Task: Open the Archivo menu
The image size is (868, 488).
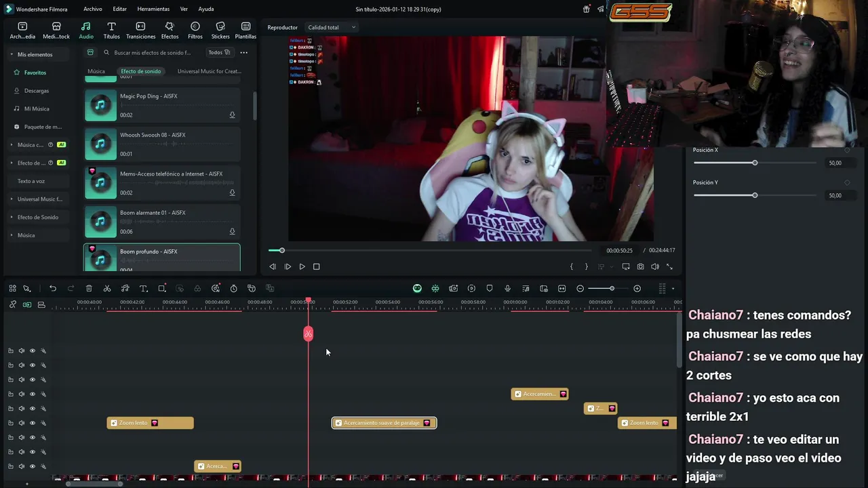Action: tap(93, 9)
